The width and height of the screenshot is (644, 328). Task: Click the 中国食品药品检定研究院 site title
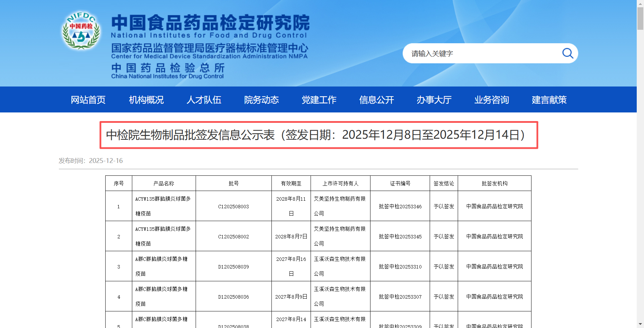coord(210,23)
